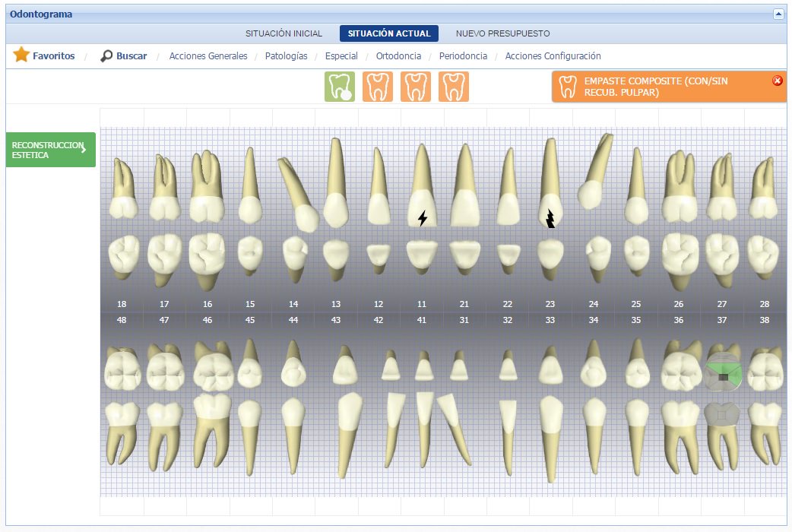Select root view of canine 13

tap(336, 182)
